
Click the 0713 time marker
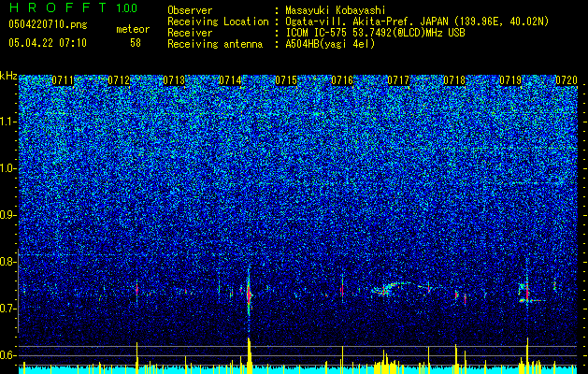click(x=175, y=80)
